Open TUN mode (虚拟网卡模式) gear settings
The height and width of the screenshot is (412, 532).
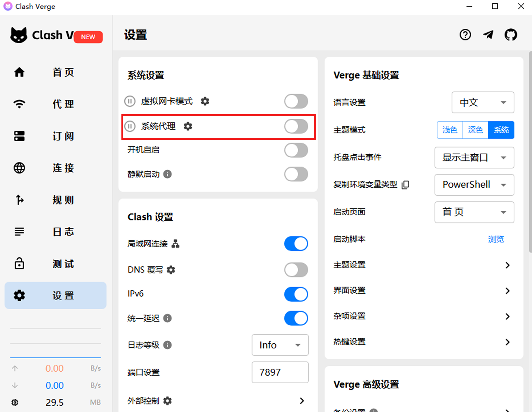coord(205,101)
